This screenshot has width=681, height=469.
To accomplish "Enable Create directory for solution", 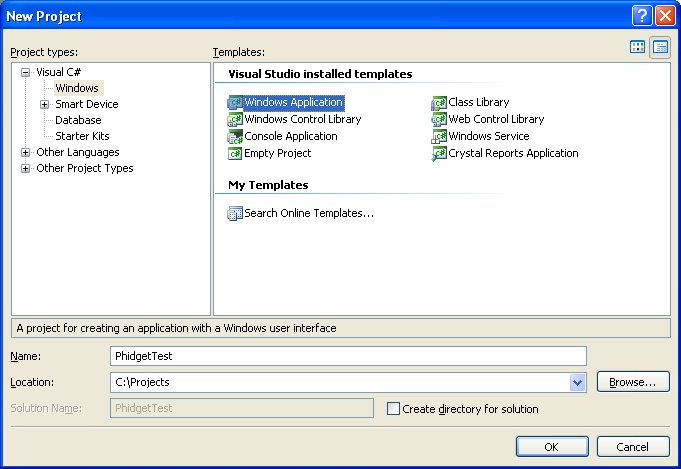I will pyautogui.click(x=393, y=409).
